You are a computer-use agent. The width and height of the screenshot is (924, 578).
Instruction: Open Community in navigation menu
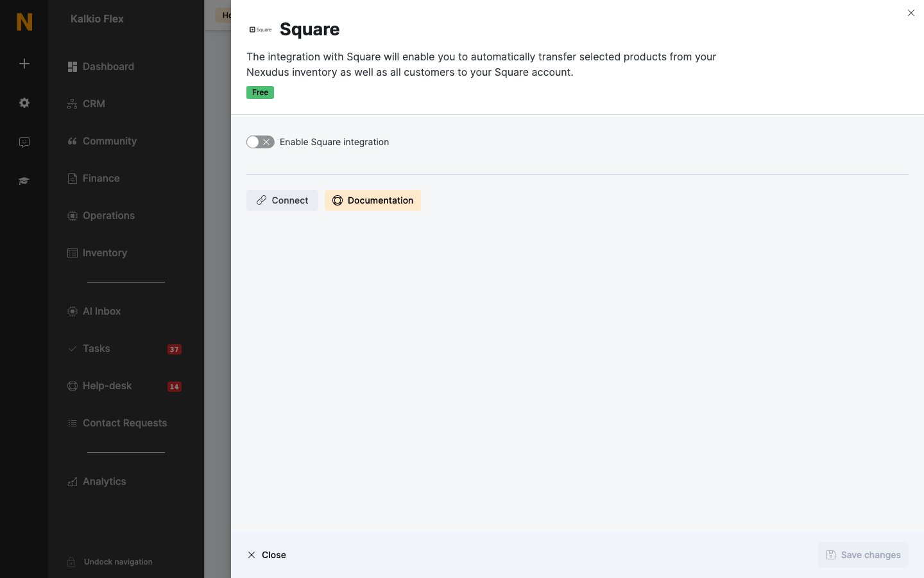[102, 141]
